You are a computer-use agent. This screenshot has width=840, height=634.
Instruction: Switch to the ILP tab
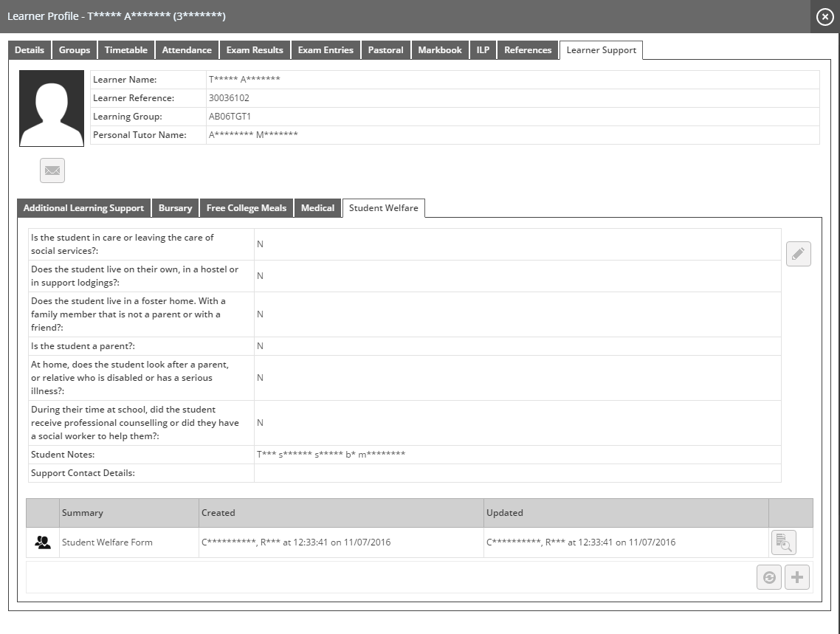483,50
